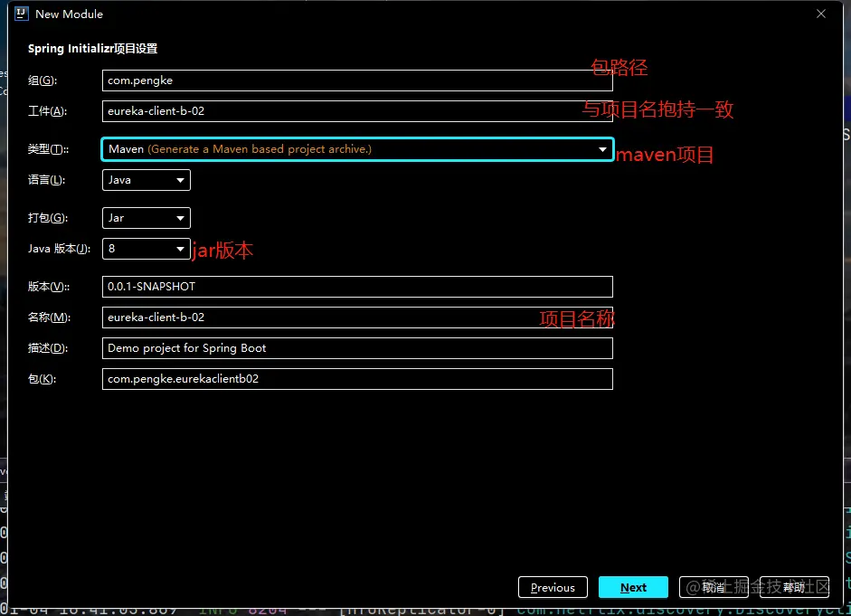Proceed with the Next button
The width and height of the screenshot is (851, 616).
[x=633, y=587]
